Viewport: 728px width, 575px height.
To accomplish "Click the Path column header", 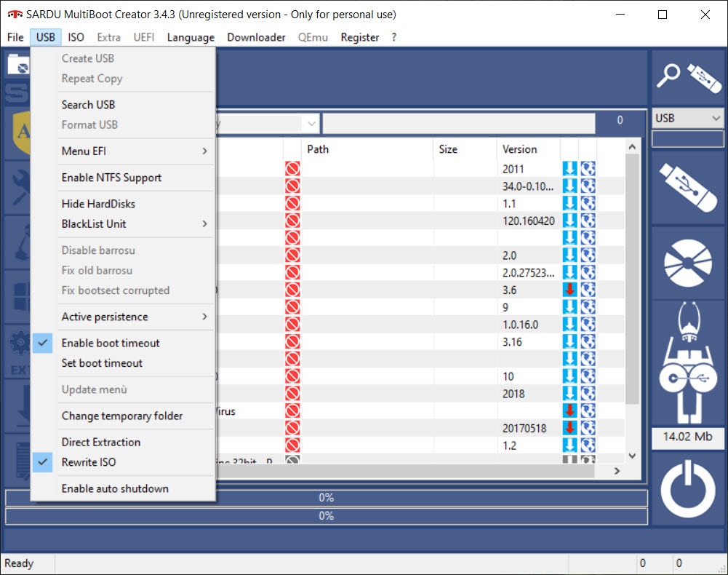I will (367, 149).
